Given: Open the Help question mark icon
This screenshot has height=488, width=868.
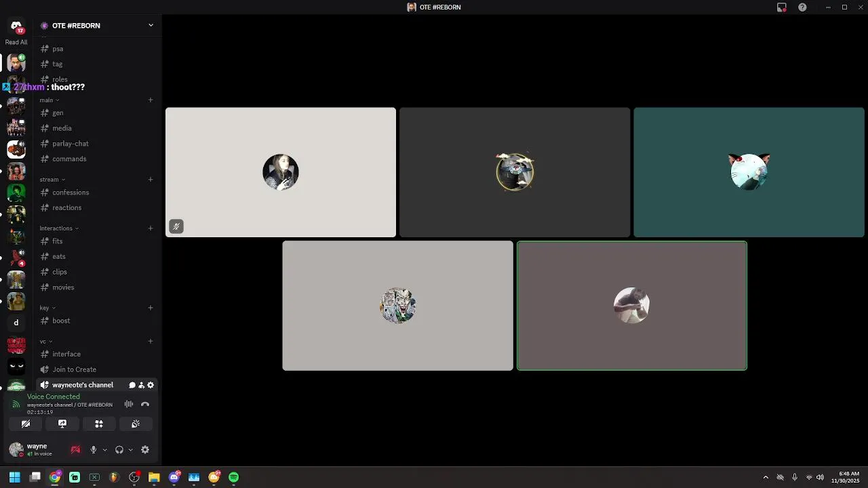Looking at the screenshot, I should (802, 7).
